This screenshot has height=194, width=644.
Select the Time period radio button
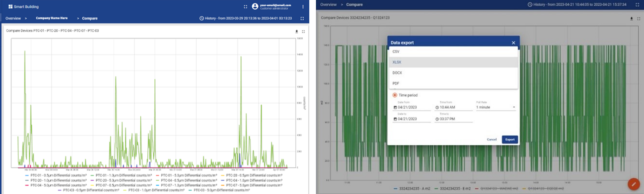click(395, 95)
